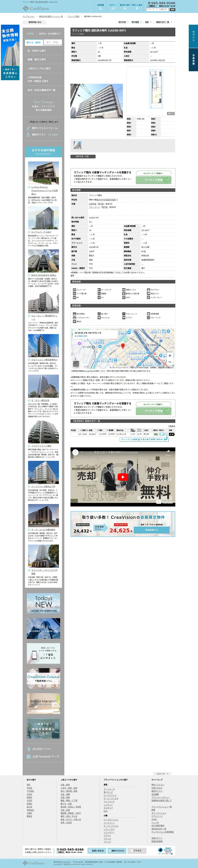The image size is (198, 868).
Task: Open 本日・昨日の募集住戸一覧 menu
Action: pos(43,90)
